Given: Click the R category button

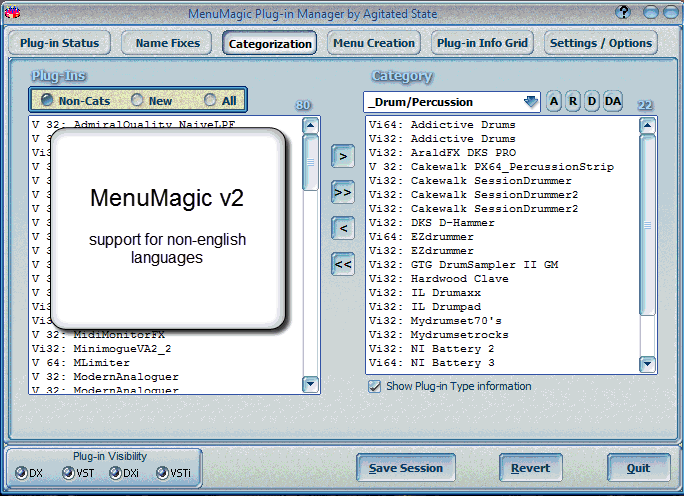Looking at the screenshot, I should (573, 101).
